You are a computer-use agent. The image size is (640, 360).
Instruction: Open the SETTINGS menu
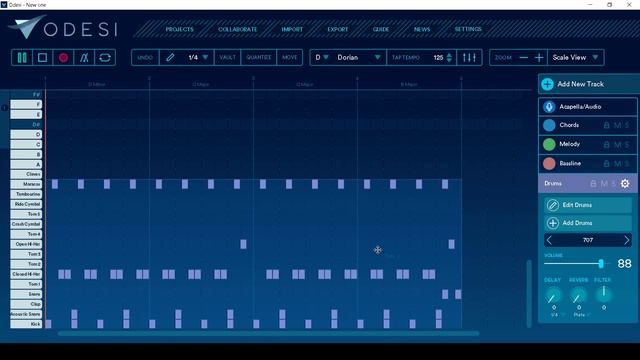[468, 29]
